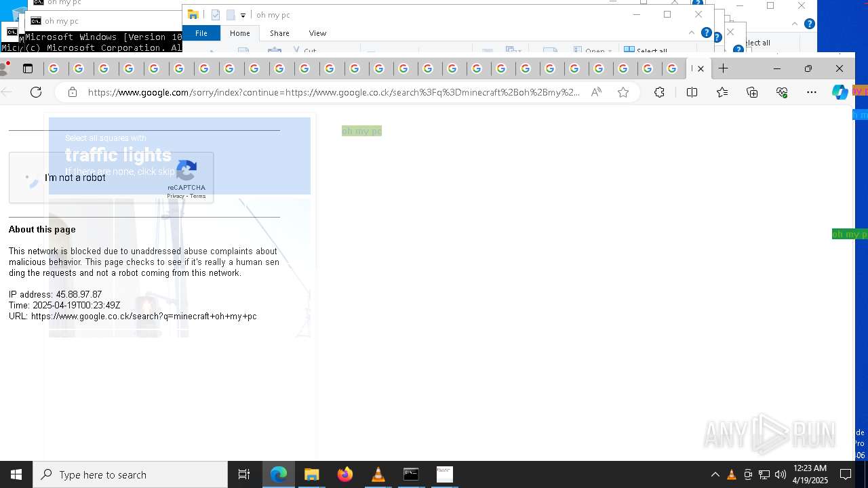The width and height of the screenshot is (868, 488).
Task: Open VLC media player taskbar icon
Action: pyautogui.click(x=378, y=474)
